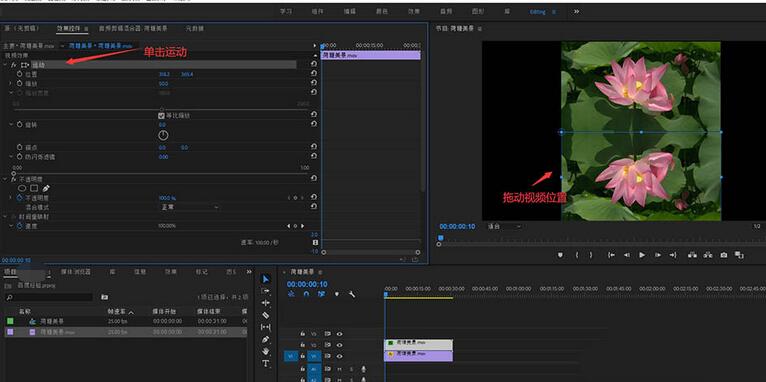Toggle the uniform scale checkbox

click(161, 116)
